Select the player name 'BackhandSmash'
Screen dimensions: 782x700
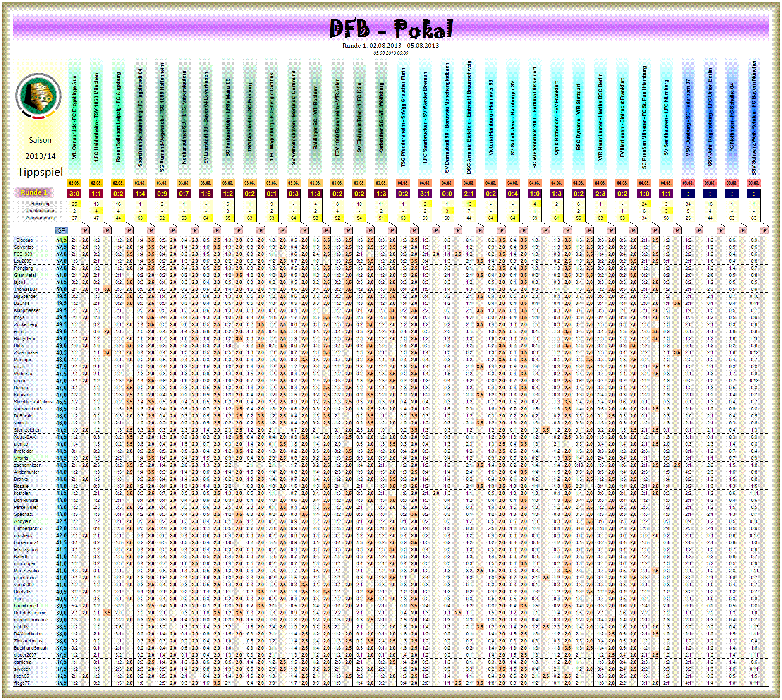click(x=31, y=648)
